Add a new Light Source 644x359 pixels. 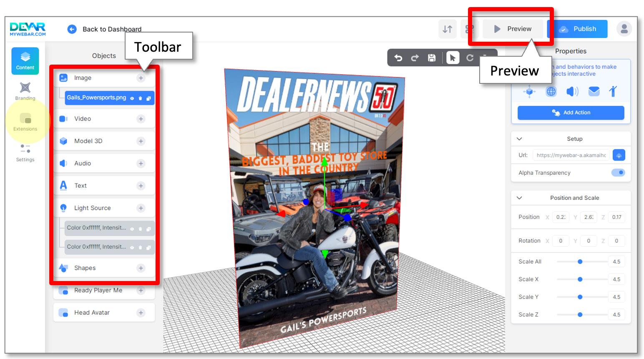tap(141, 208)
